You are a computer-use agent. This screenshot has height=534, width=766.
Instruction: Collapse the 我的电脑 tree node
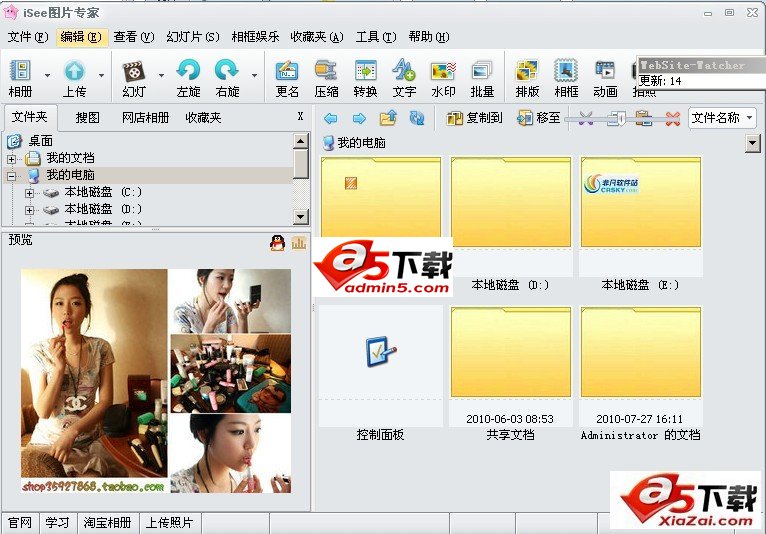coord(12,176)
